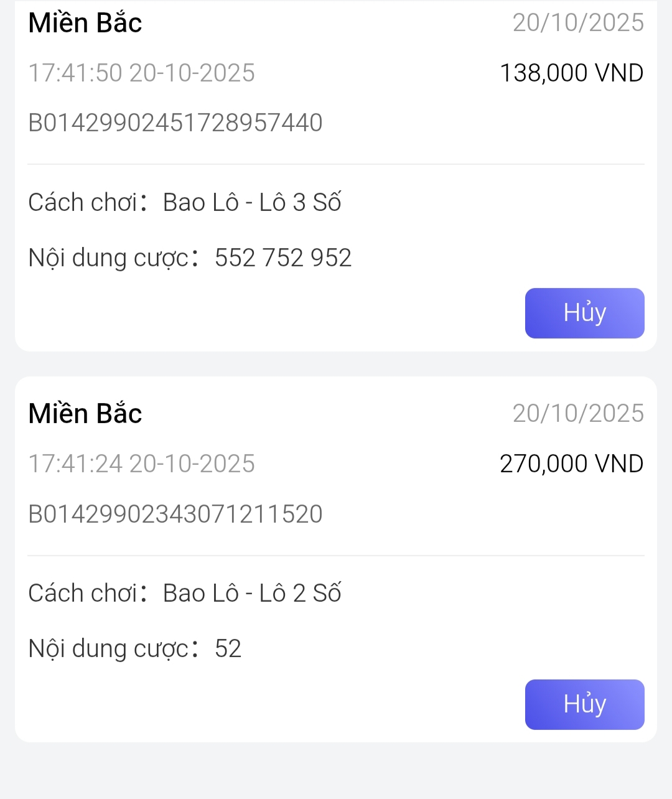Select the play type Bao Lô - Lô 3 Số
The width and height of the screenshot is (672, 799).
252,203
